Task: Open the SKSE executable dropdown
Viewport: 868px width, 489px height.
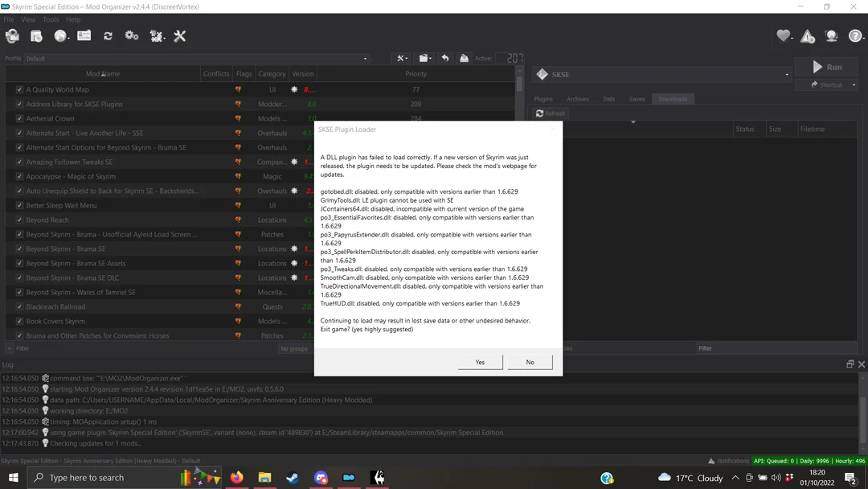Action: (785, 74)
